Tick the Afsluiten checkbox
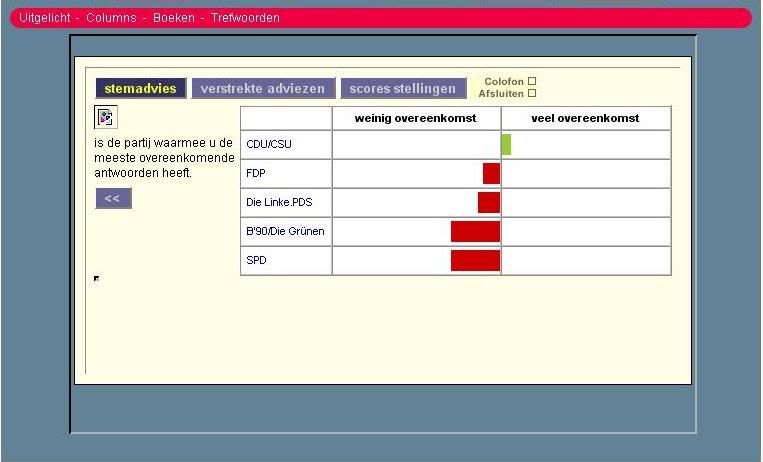 pyautogui.click(x=532, y=93)
